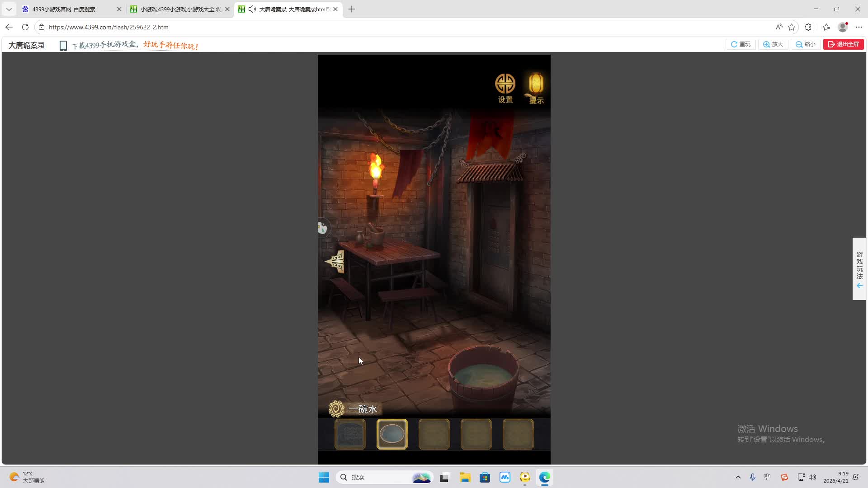
Task: Click the burning wall torch
Action: (375, 174)
